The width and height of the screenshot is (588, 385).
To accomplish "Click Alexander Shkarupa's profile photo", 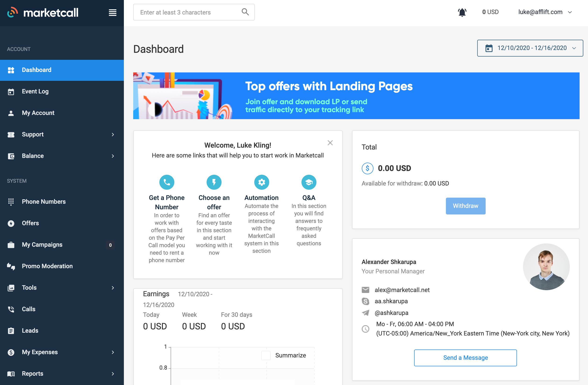I will click(x=546, y=267).
